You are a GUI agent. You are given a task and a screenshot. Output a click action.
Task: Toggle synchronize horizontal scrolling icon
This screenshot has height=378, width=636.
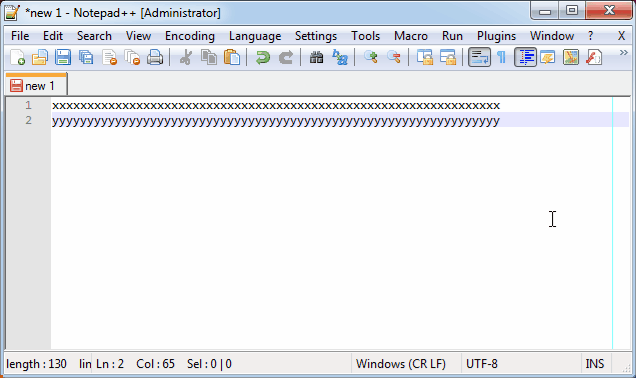447,57
